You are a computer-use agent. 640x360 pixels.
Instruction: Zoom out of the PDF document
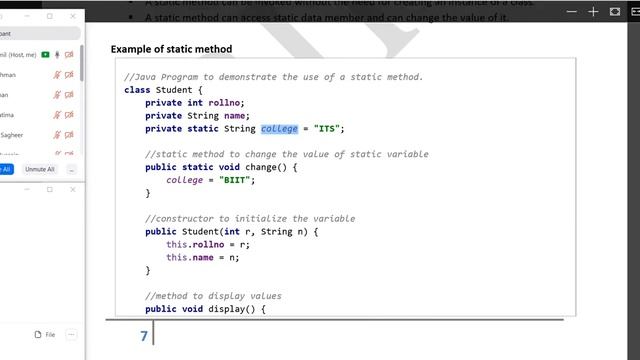point(571,12)
